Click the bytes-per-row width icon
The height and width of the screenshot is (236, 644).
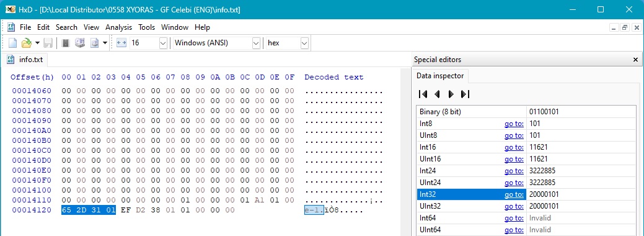[x=121, y=43]
